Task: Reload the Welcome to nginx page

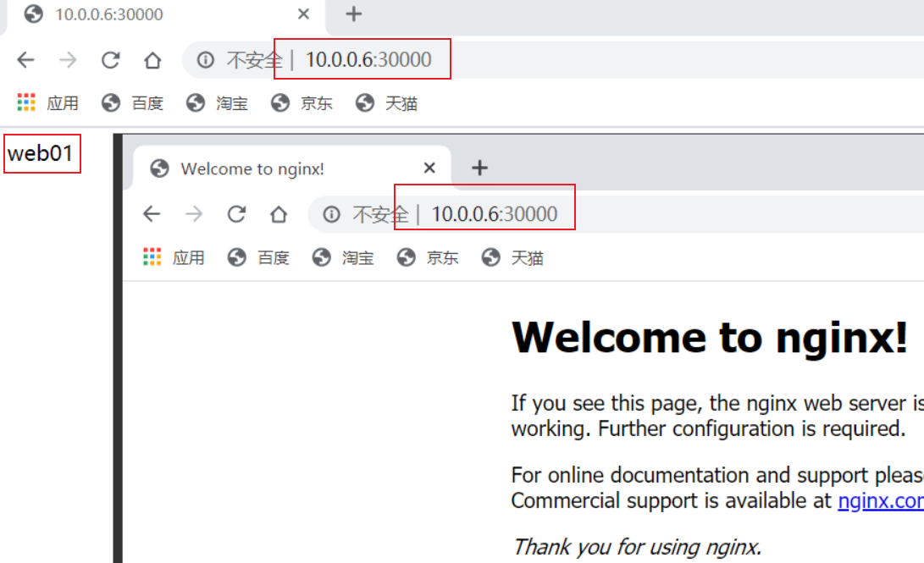Action: (x=236, y=214)
